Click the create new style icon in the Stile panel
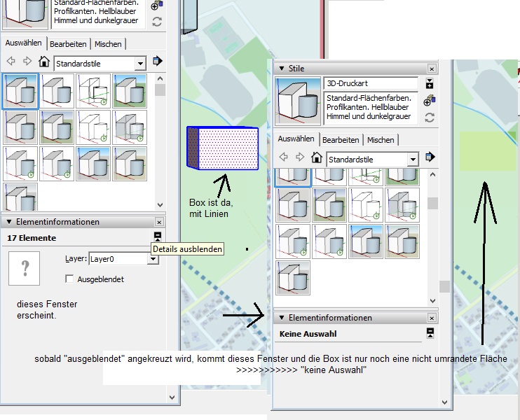The height and width of the screenshot is (420, 520). click(x=430, y=101)
